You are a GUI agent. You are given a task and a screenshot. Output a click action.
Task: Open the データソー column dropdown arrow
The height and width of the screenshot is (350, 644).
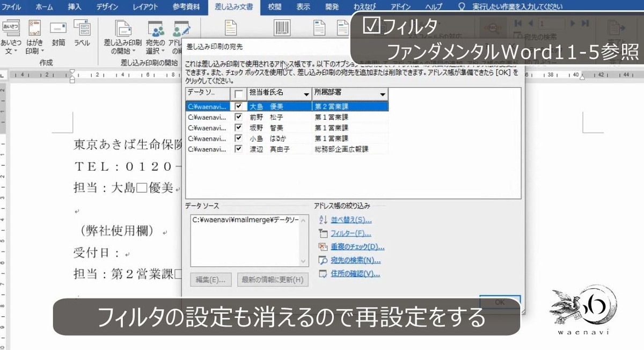229,93
